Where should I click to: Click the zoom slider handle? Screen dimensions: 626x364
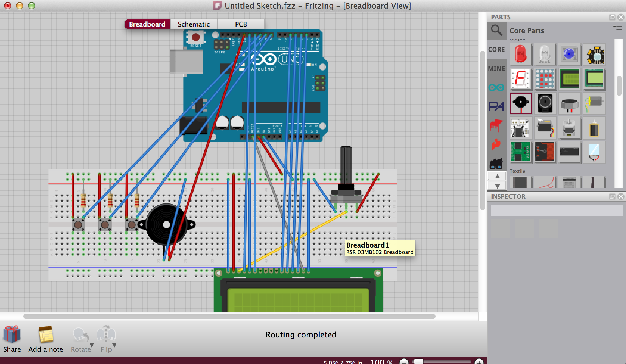419,361
